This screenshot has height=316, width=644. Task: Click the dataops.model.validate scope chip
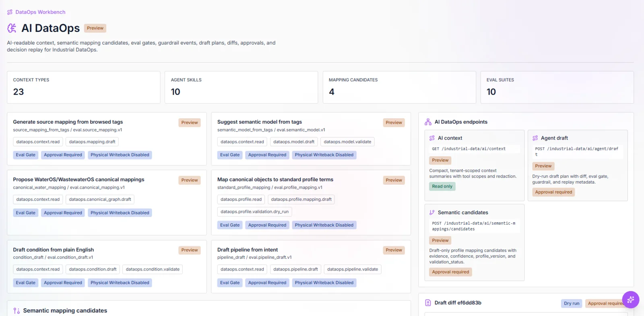pyautogui.click(x=347, y=142)
